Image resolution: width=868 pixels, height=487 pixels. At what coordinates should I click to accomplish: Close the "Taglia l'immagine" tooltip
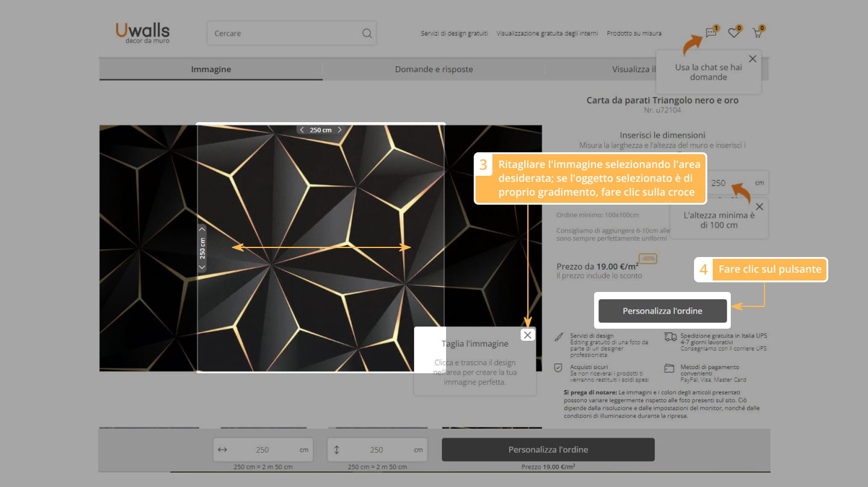point(528,335)
